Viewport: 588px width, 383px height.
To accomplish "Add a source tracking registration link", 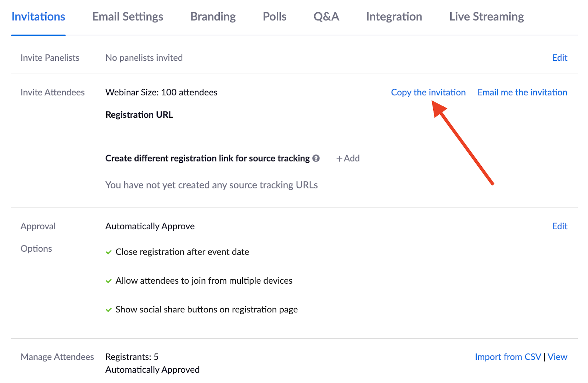I will pos(348,158).
